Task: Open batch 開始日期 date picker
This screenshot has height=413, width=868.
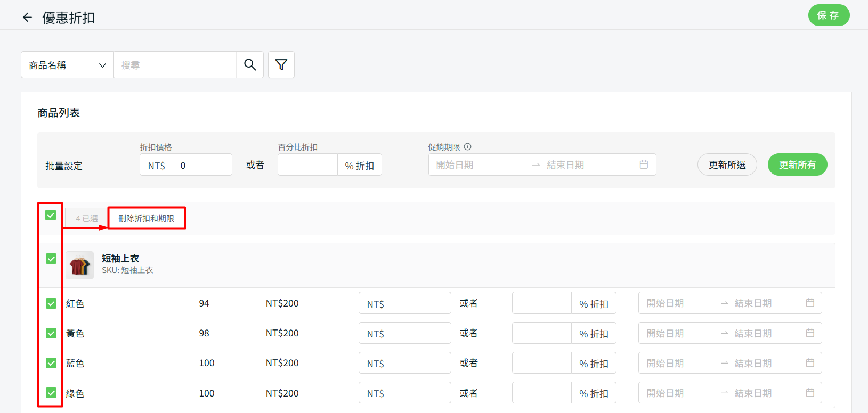Action: click(455, 165)
